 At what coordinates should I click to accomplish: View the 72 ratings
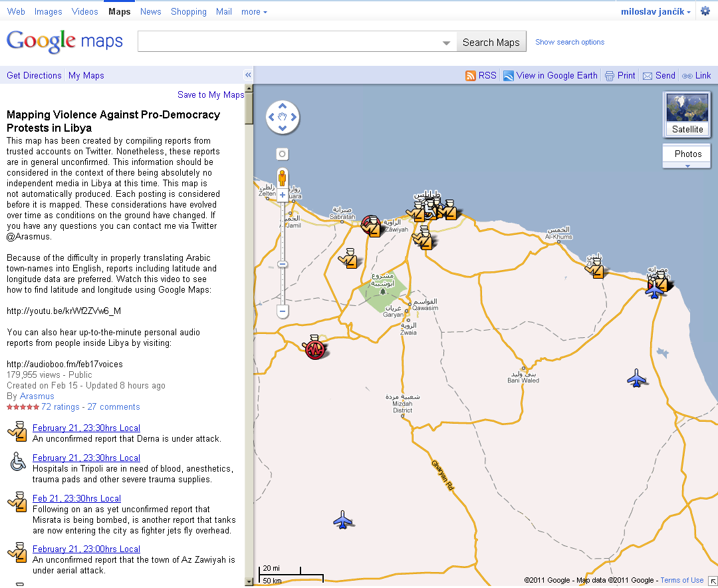(60, 407)
